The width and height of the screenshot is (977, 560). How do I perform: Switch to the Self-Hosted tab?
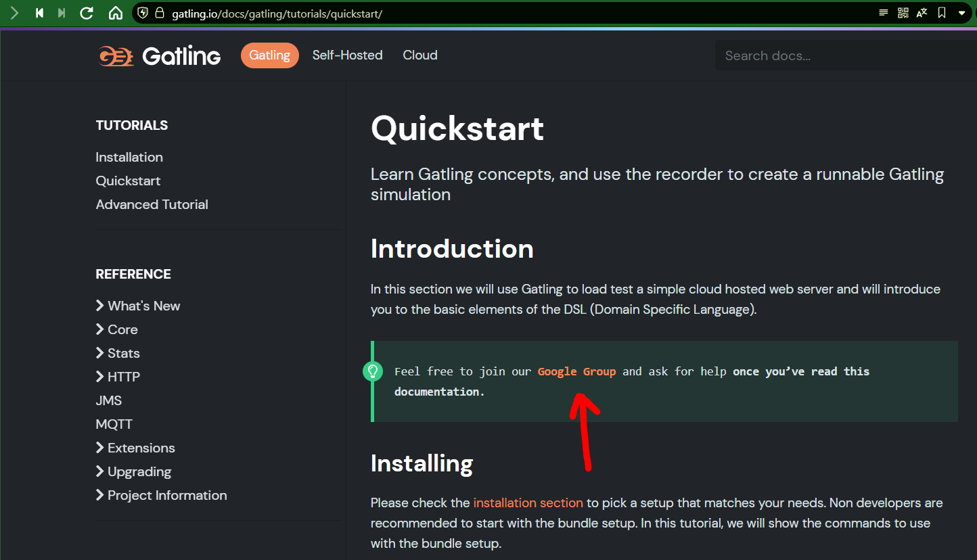(x=347, y=55)
